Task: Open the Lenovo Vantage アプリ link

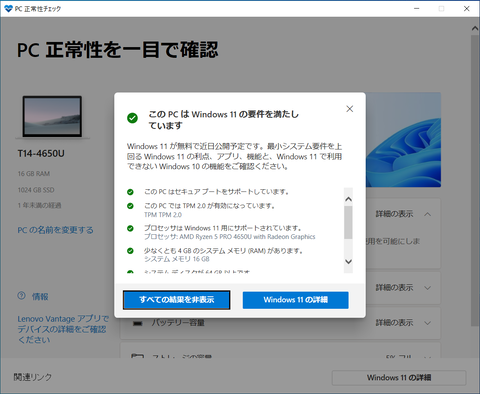Action: pos(63,329)
